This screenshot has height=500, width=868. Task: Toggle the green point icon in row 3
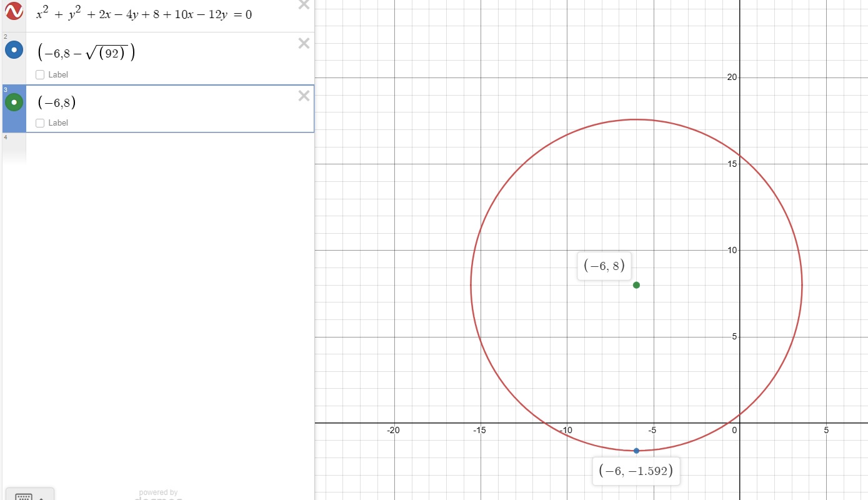click(x=14, y=102)
